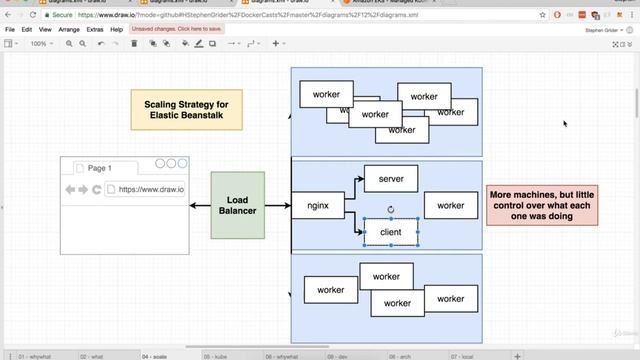The image size is (640, 360).
Task: Open Stephen Grider account dropdown
Action: click(604, 30)
